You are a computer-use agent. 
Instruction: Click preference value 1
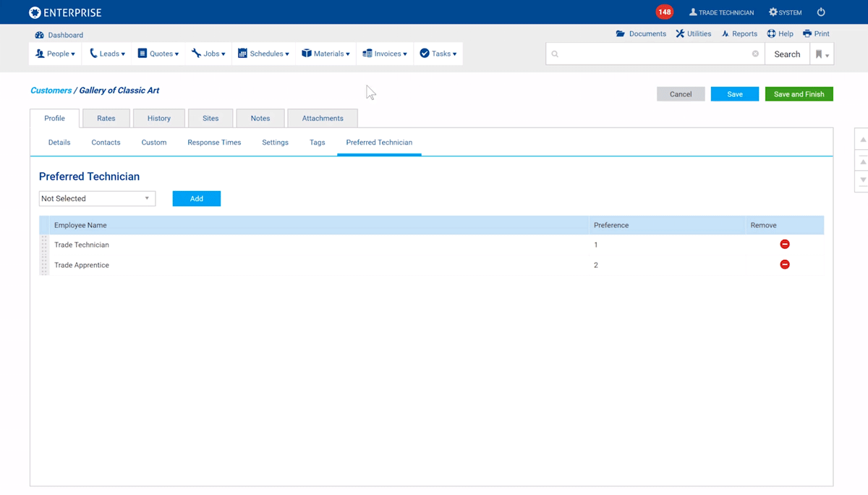(x=596, y=245)
